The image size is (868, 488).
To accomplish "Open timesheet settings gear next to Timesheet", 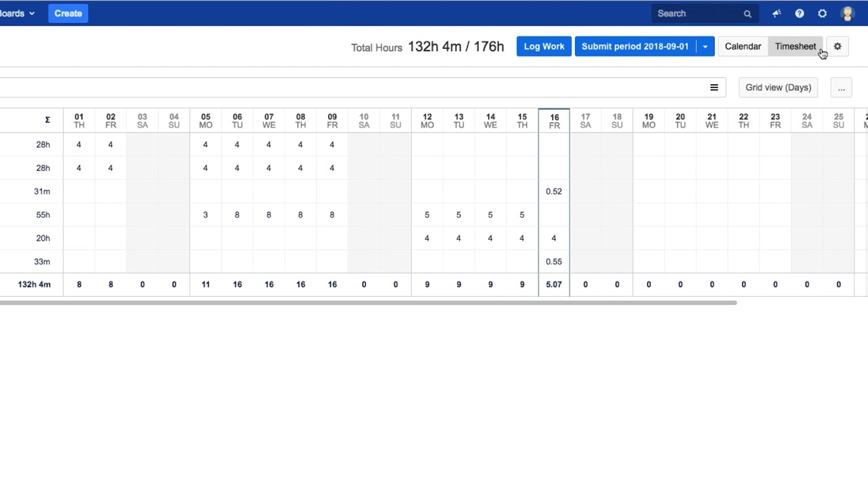I will click(x=837, y=47).
